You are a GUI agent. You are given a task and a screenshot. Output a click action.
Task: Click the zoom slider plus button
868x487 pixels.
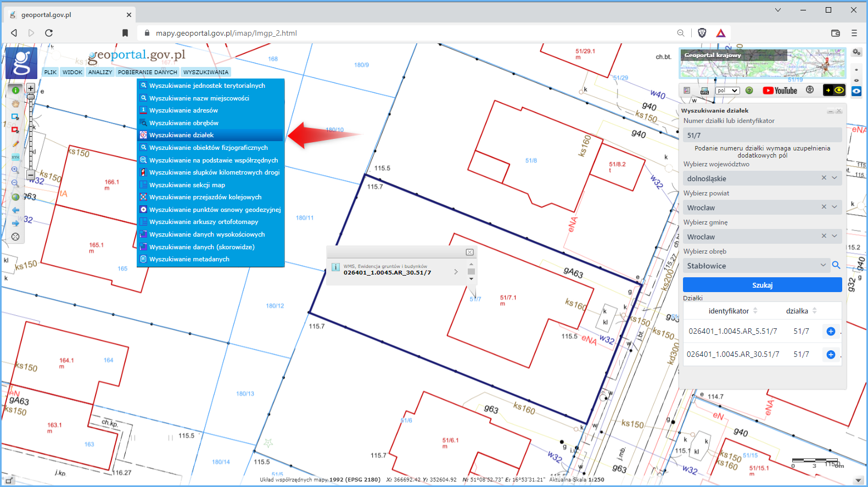(31, 88)
